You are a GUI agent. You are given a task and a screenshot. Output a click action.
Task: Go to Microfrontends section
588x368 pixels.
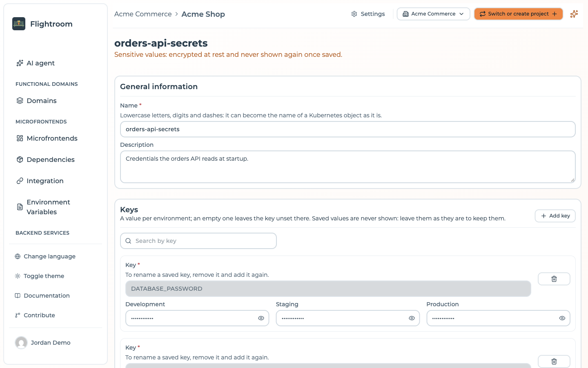pos(47,138)
